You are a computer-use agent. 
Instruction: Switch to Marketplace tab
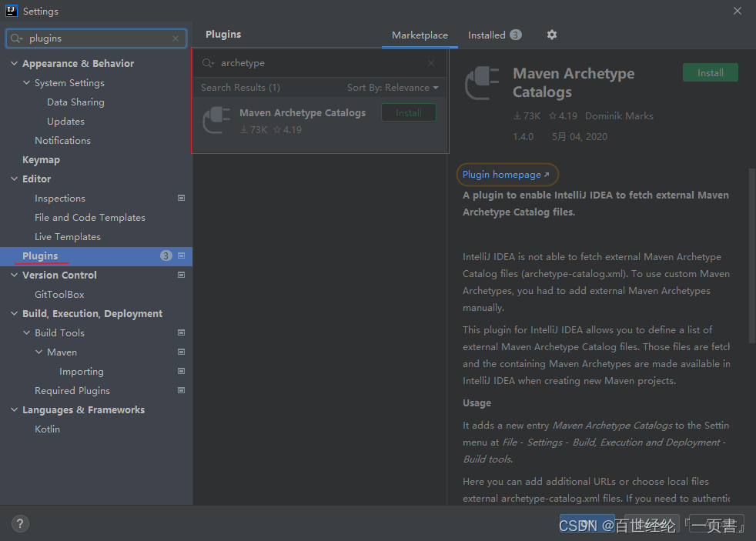click(x=420, y=35)
